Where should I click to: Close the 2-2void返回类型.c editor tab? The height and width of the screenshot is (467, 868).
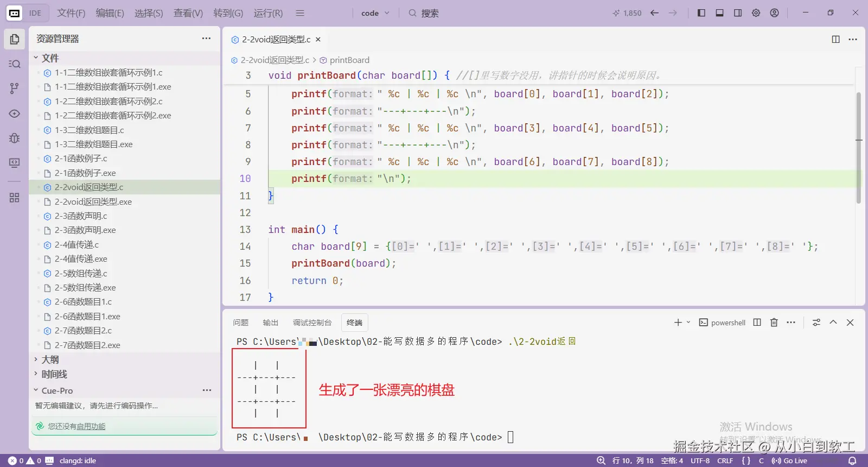pyautogui.click(x=318, y=39)
